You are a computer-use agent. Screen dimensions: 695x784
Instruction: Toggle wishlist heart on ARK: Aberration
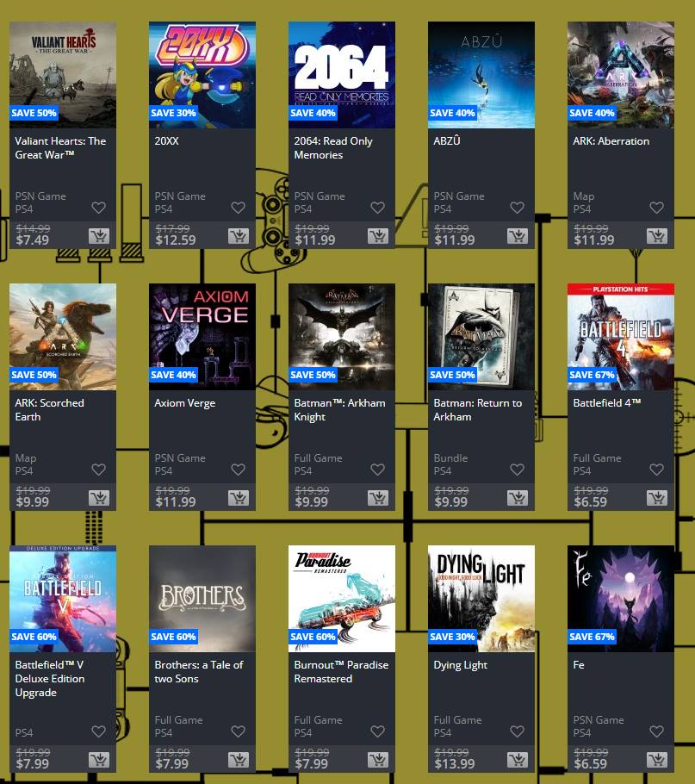click(x=656, y=207)
